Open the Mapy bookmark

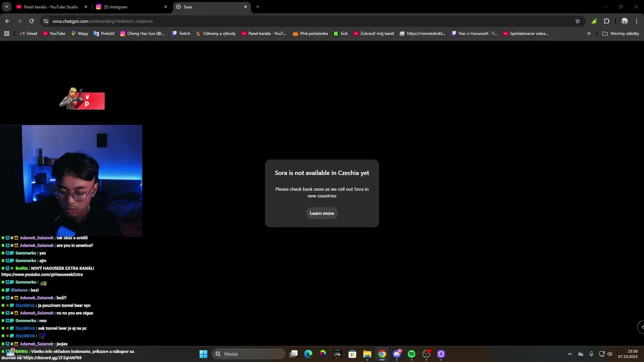[79, 34]
